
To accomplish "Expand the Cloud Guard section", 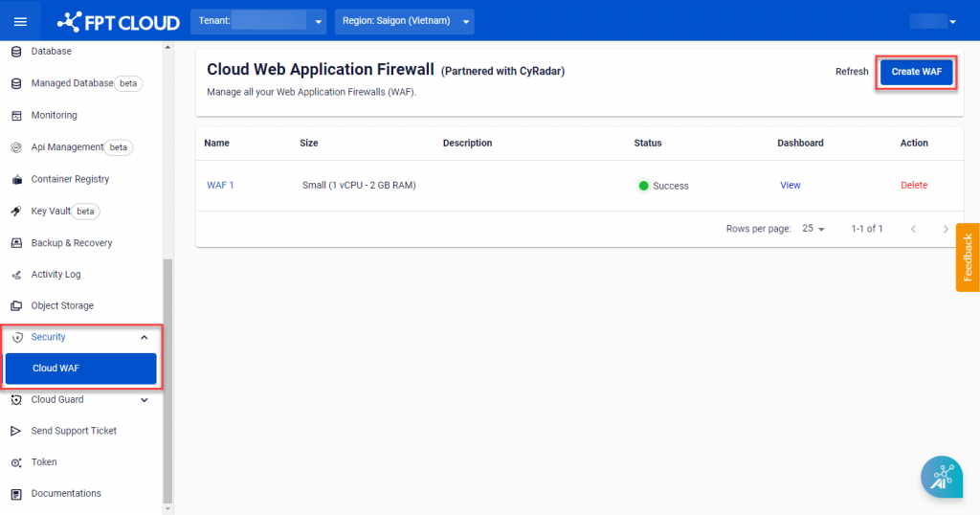I will coord(144,400).
